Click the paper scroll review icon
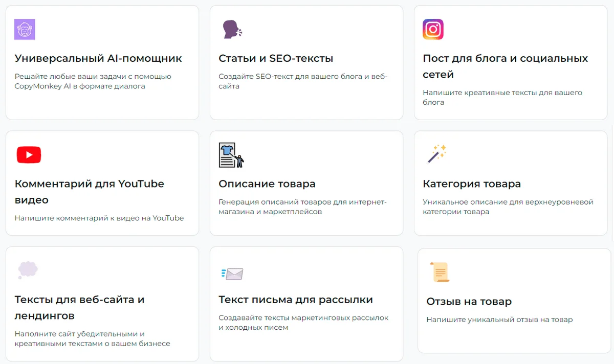The height and width of the screenshot is (364, 614). tap(440, 272)
